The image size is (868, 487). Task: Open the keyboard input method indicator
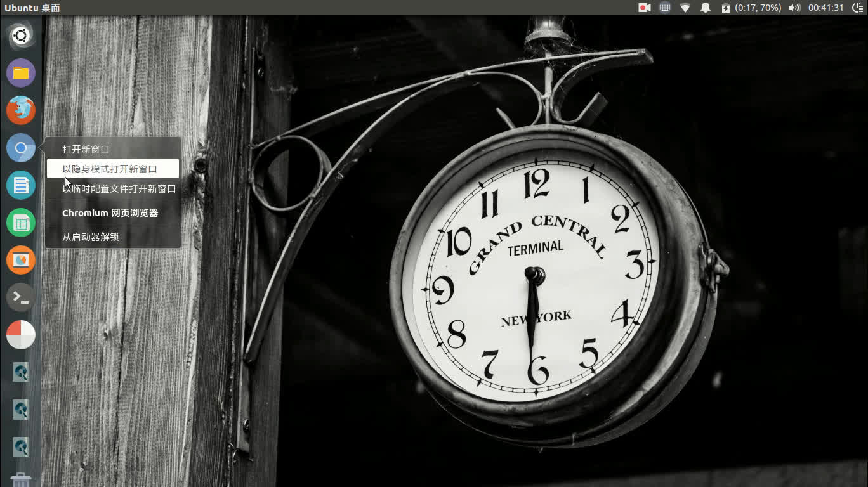[x=665, y=8]
